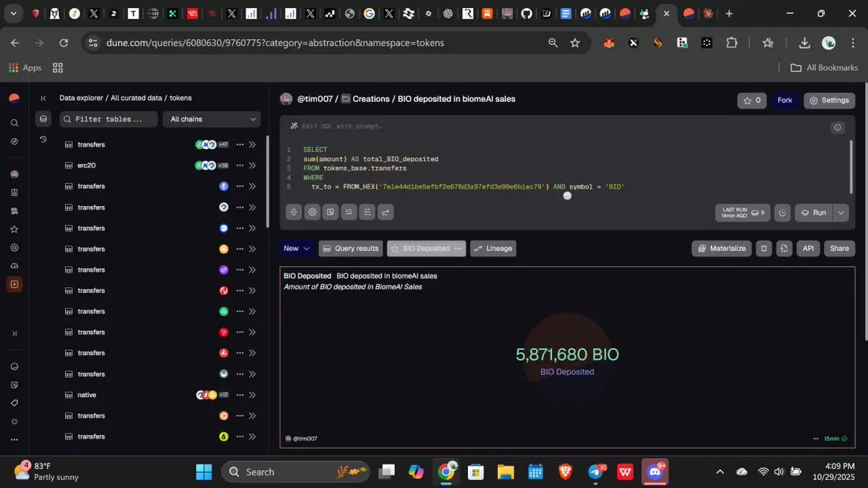Run the query
Image resolution: width=868 pixels, height=488 pixels.
tap(814, 213)
